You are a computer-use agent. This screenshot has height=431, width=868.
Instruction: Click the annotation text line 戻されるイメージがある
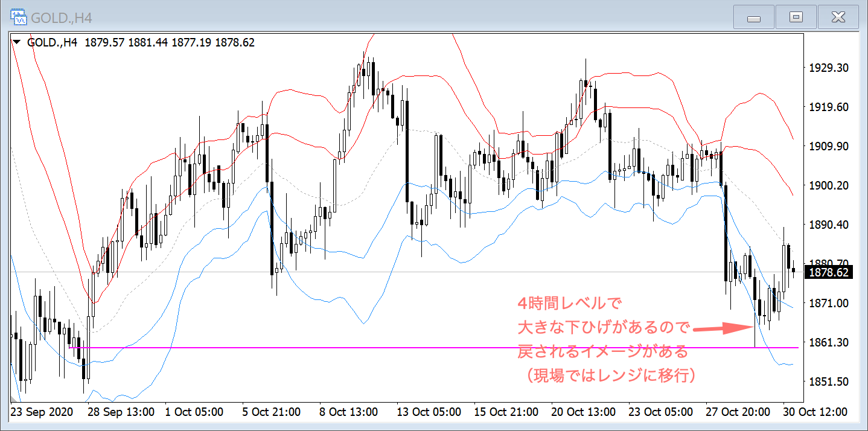[602, 351]
